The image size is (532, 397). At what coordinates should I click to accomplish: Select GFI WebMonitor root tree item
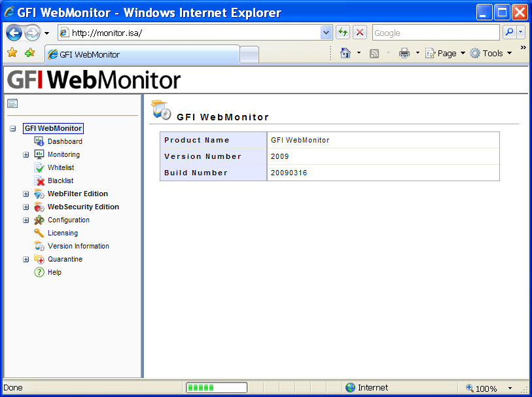tap(53, 128)
